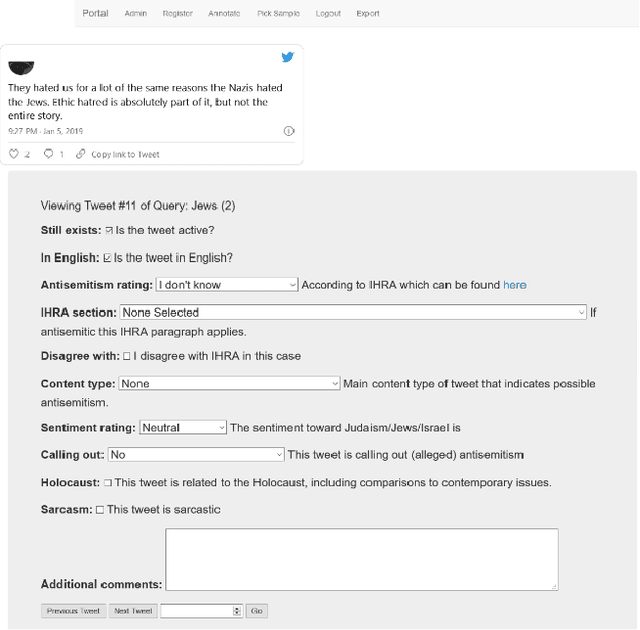640x630 pixels.
Task: Open the IHRA definition 'here' link
Action: point(514,285)
